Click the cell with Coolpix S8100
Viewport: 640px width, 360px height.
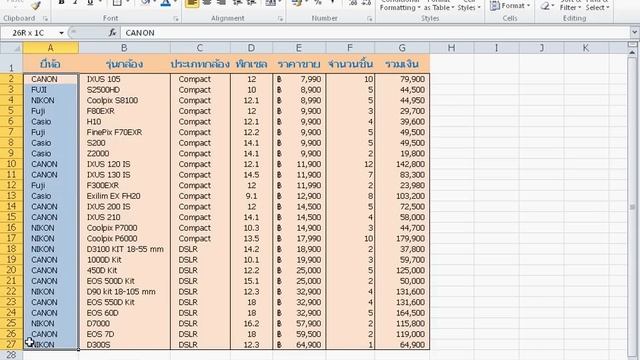(124, 100)
